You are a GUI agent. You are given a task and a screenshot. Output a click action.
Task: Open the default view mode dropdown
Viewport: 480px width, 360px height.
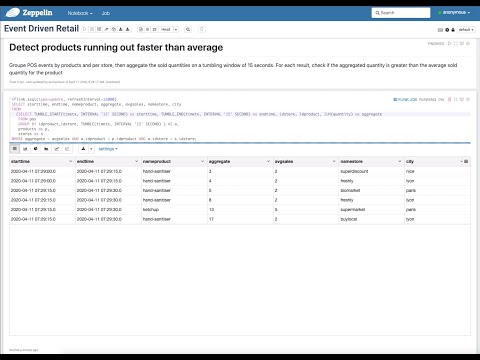(466, 30)
